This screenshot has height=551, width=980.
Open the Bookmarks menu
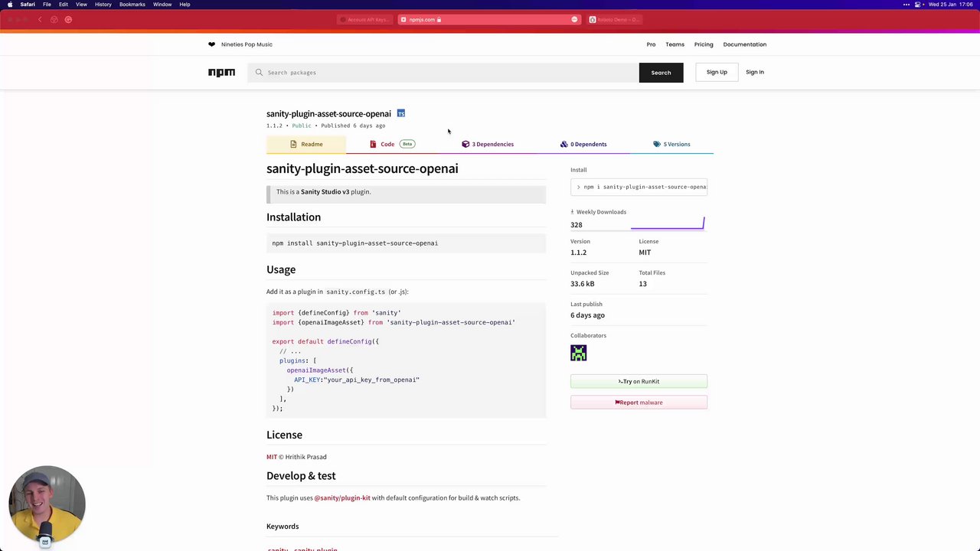(132, 5)
